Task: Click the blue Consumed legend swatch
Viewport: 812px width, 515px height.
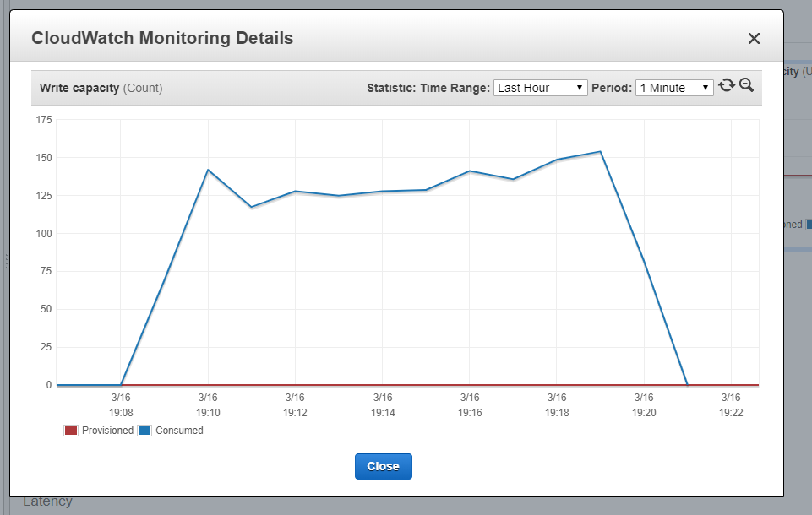Action: pyautogui.click(x=144, y=431)
